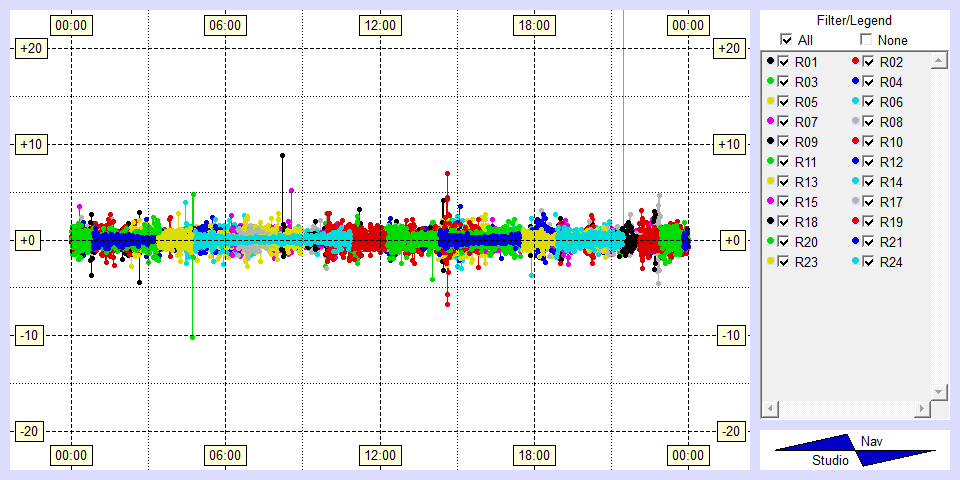960x480 pixels.
Task: Click the bottom 18:00 time label
Action: (x=533, y=456)
